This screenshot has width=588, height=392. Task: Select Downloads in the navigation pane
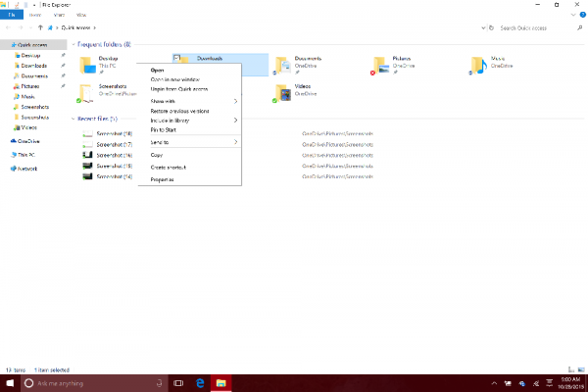coord(33,66)
